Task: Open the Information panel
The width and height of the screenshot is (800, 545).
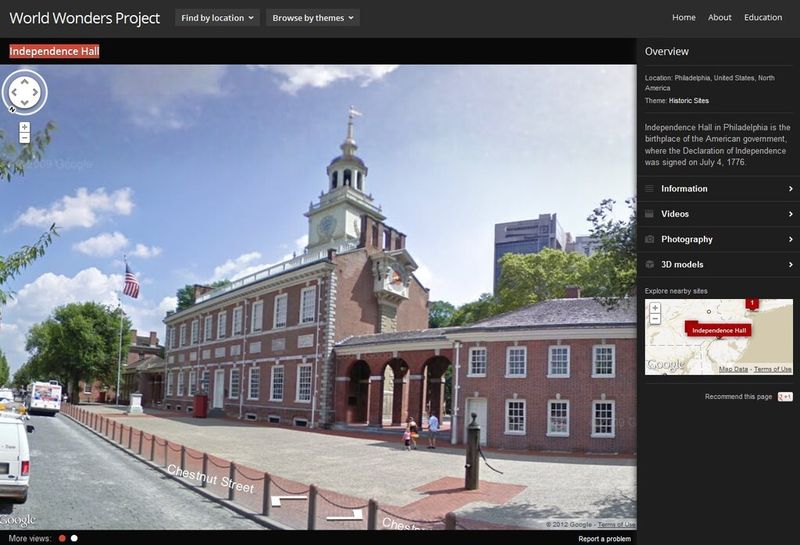Action: tap(718, 189)
